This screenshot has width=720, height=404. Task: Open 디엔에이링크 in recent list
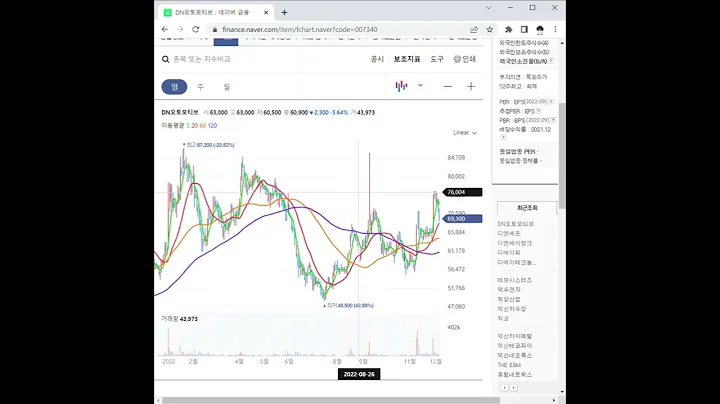click(x=515, y=243)
